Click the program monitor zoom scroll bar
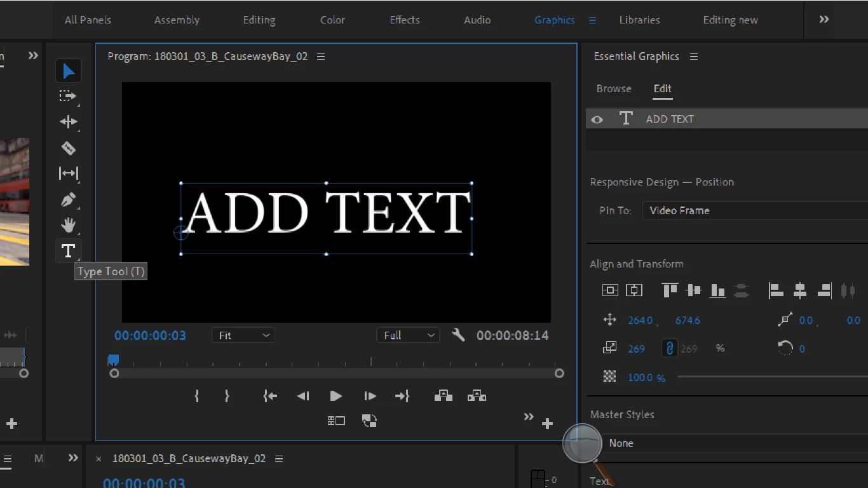The height and width of the screenshot is (488, 868). 336,373
